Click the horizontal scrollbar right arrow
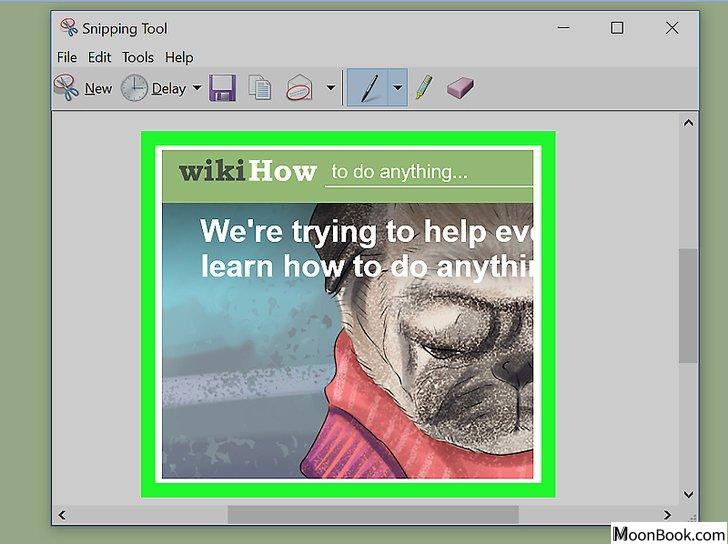This screenshot has height=544, width=728. [x=667, y=515]
